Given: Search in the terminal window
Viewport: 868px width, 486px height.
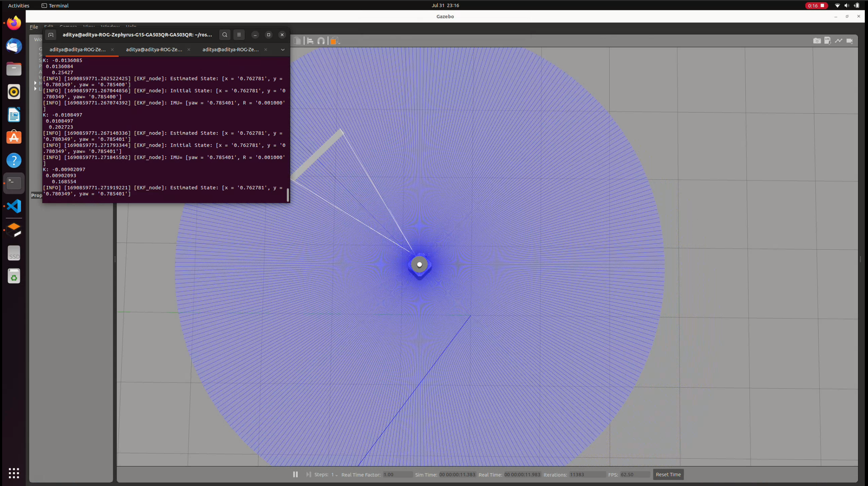Looking at the screenshot, I should [225, 35].
